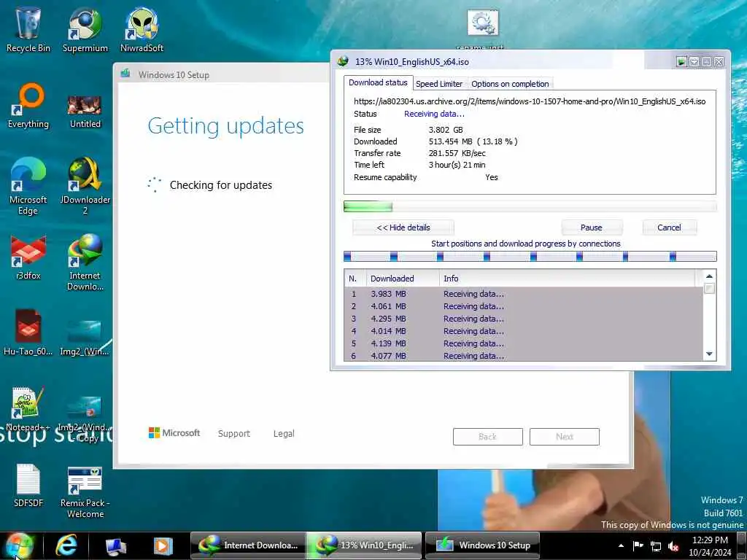
Task: Switch to Internet Download Manager taskbar button
Action: pos(248,545)
